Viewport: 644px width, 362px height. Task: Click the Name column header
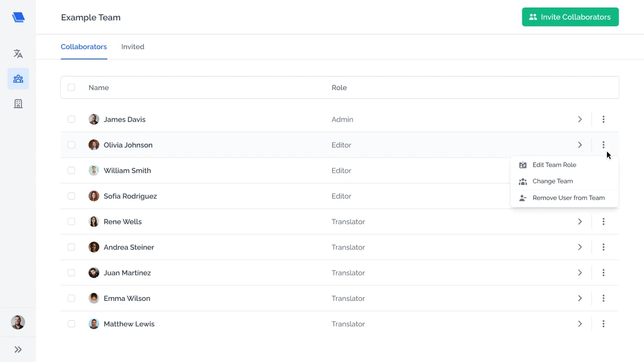[99, 87]
